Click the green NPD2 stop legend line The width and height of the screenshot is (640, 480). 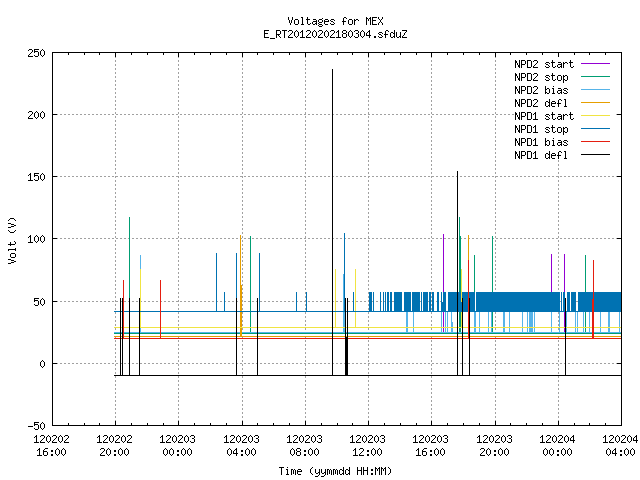(x=596, y=77)
